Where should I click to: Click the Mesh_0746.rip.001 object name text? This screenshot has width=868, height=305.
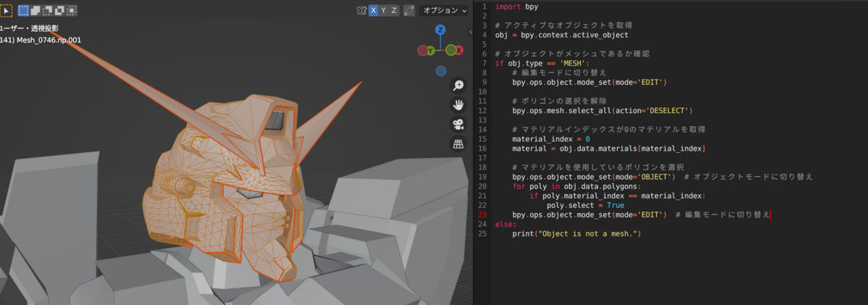[x=49, y=39]
